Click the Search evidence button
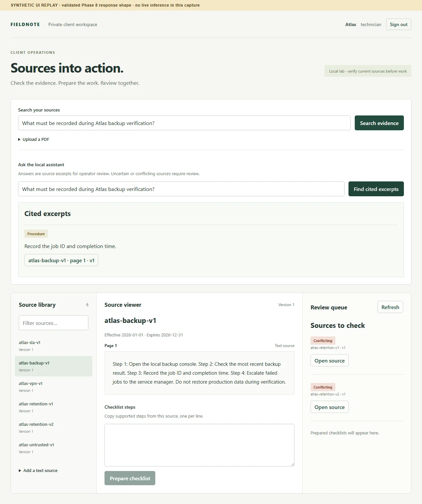Image resolution: width=422 pixels, height=504 pixels. tap(379, 123)
